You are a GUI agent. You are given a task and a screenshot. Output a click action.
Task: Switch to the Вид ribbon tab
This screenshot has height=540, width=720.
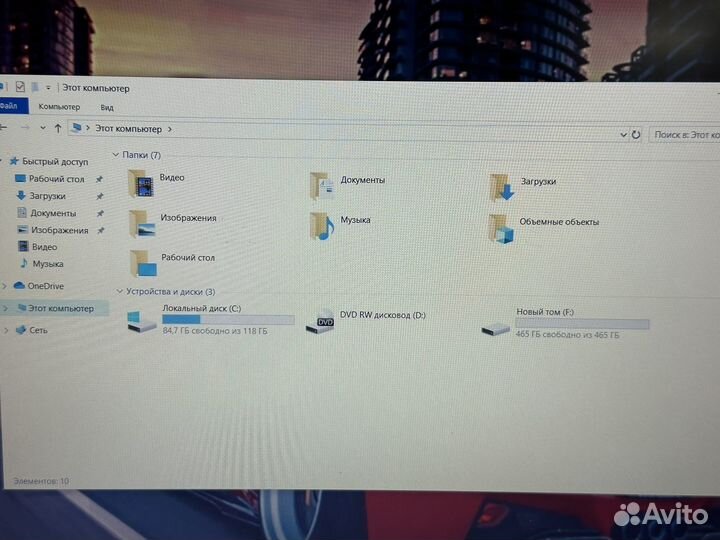[107, 108]
